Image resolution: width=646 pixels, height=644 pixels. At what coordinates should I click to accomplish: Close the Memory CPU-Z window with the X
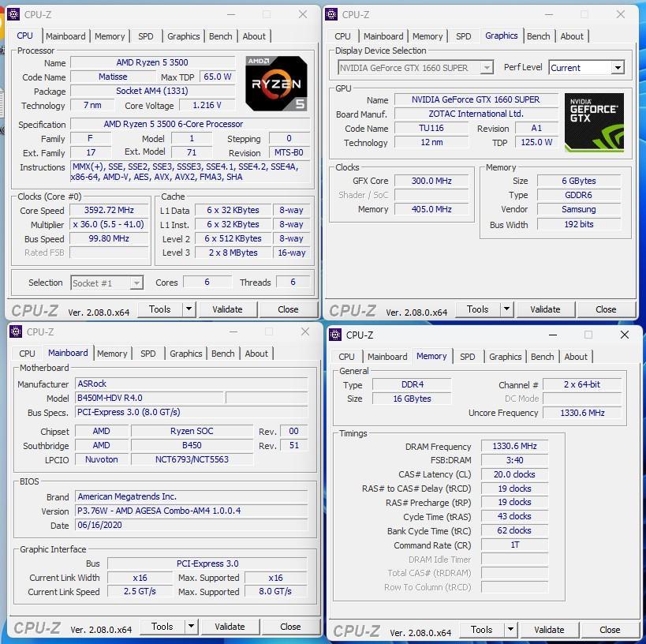(x=625, y=335)
